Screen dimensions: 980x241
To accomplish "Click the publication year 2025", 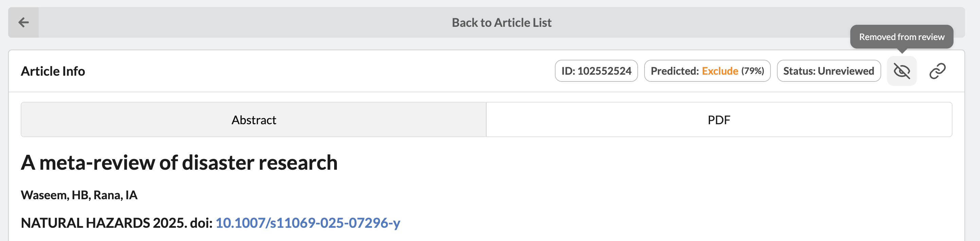I will click(170, 223).
